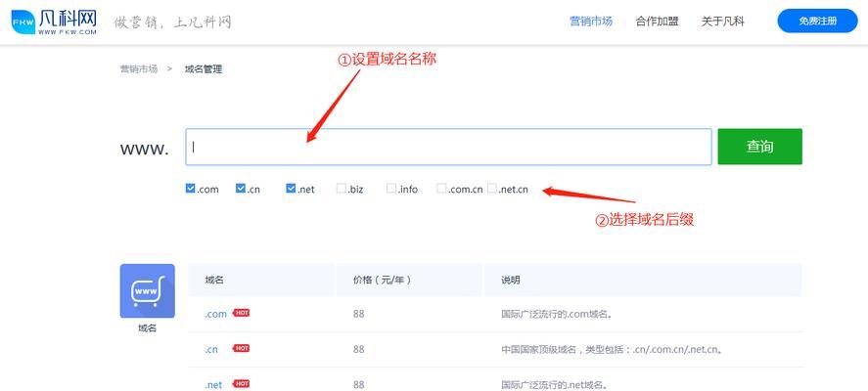Click the price 88 in the .com row
Image resolution: width=868 pixels, height=391 pixels.
pos(359,314)
